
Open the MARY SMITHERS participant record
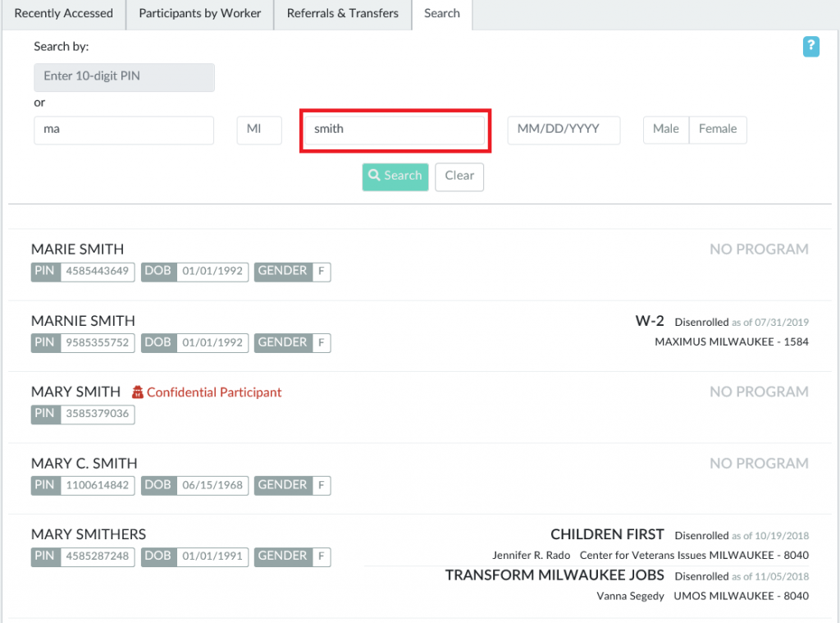click(89, 534)
